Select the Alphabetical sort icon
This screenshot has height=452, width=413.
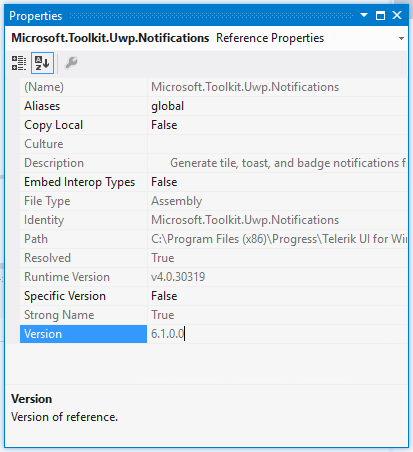pyautogui.click(x=42, y=63)
